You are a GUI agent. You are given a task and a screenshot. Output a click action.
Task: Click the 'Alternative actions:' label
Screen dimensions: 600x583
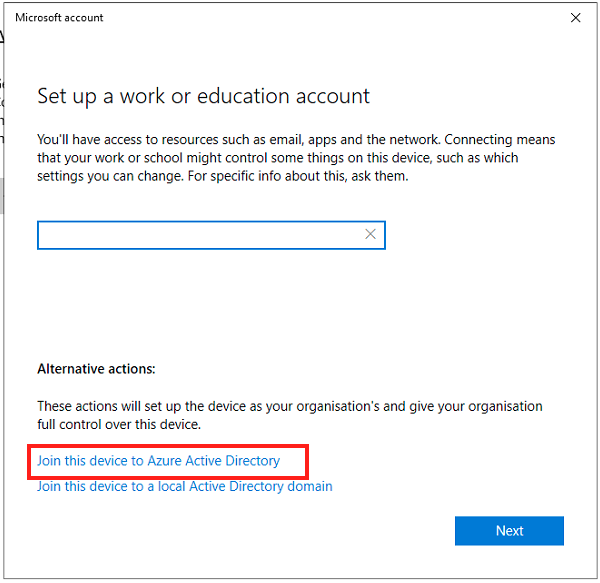(96, 369)
